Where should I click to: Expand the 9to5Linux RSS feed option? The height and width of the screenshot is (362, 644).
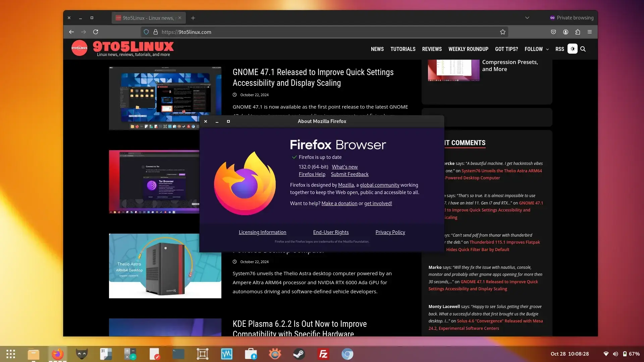pyautogui.click(x=560, y=49)
